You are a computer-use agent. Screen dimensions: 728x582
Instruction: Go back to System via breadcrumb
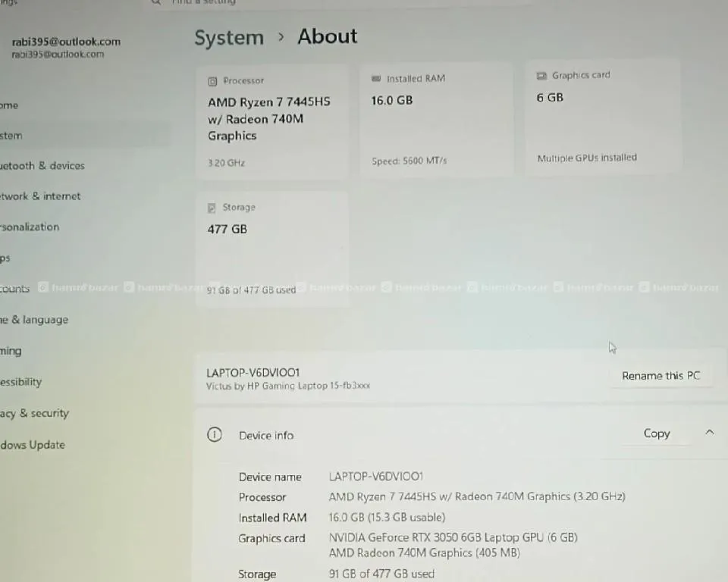click(x=228, y=38)
